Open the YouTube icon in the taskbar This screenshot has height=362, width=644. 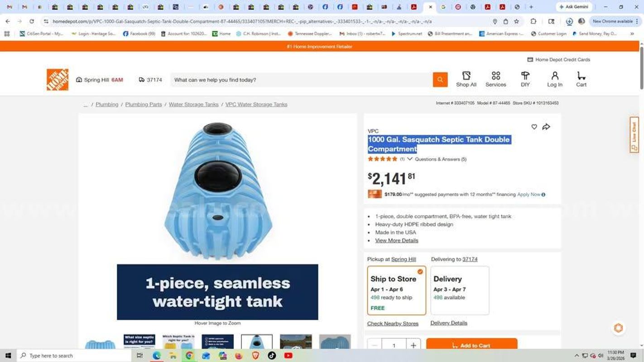(288, 356)
